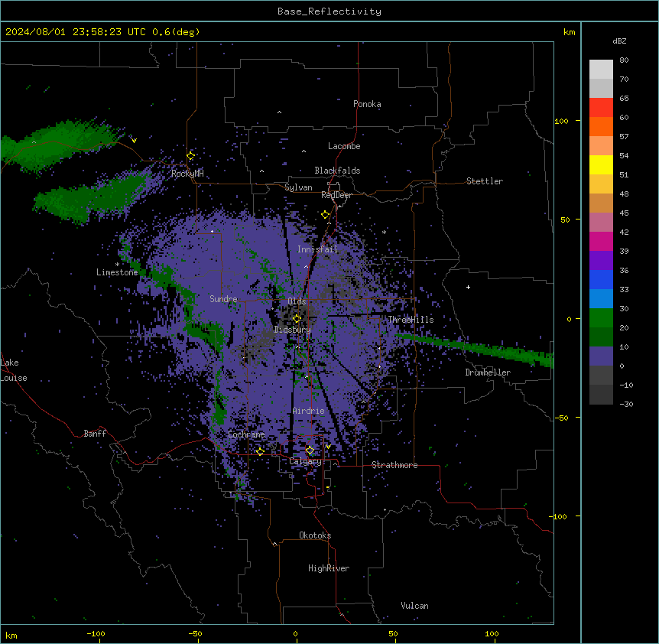Select the yellow diamond marker south of RedDeer
The height and width of the screenshot is (644, 659).
pyautogui.click(x=325, y=215)
